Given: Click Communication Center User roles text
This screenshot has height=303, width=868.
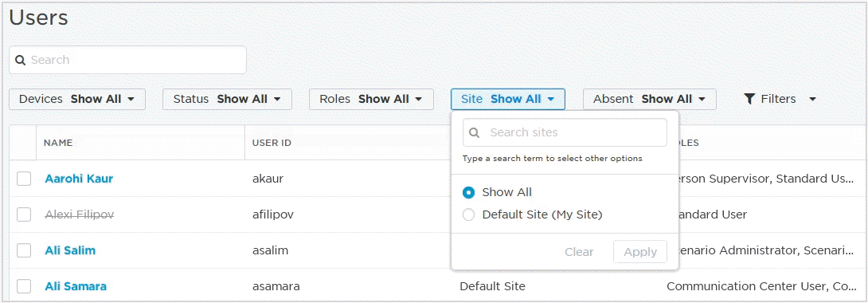Looking at the screenshot, I should pyautogui.click(x=763, y=286).
